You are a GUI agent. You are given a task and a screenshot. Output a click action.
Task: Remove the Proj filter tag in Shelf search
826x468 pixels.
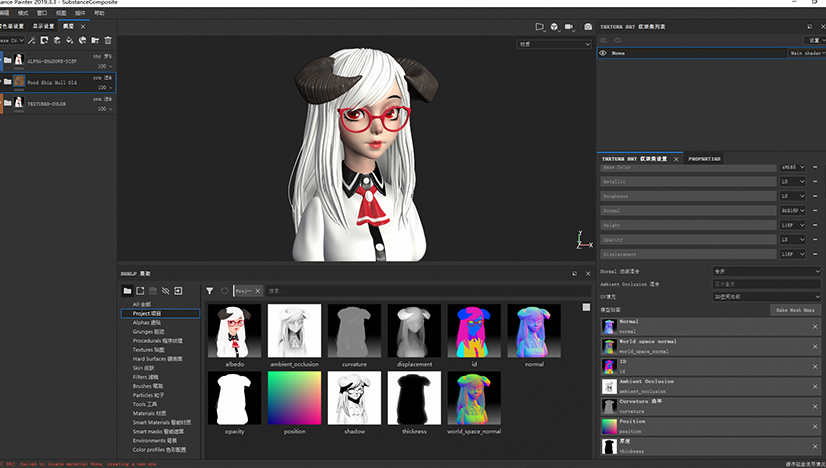(x=258, y=291)
